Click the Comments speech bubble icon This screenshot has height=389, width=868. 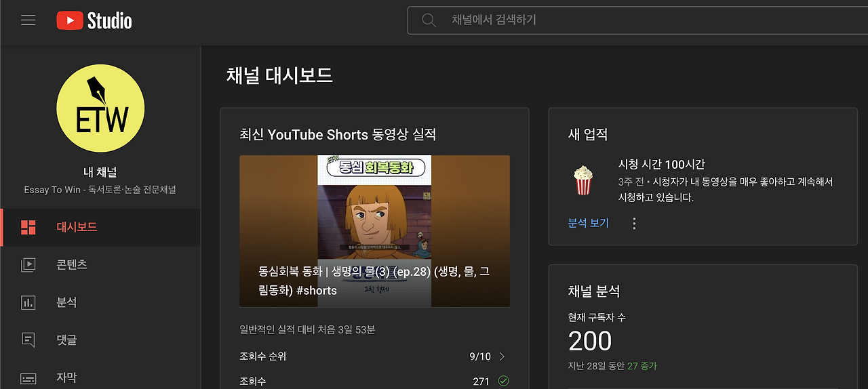[28, 340]
